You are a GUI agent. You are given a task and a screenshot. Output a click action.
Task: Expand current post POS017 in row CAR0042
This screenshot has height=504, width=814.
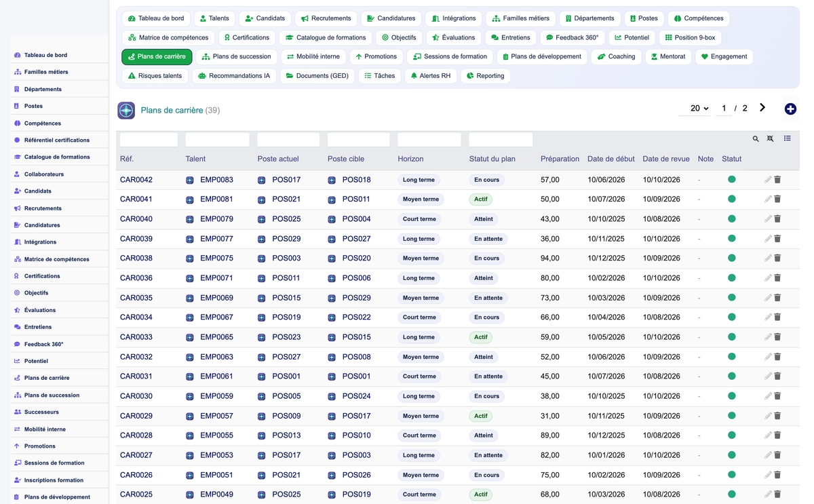coord(262,180)
